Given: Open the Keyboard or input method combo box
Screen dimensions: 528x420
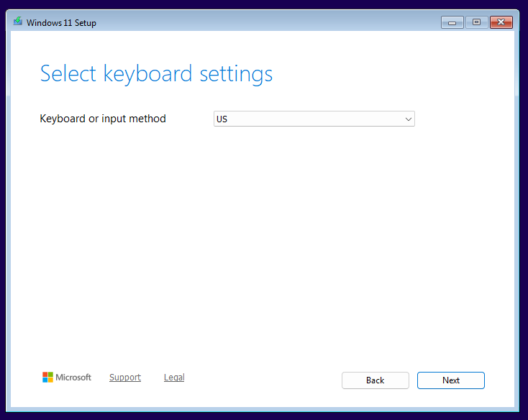Looking at the screenshot, I should 314,119.
